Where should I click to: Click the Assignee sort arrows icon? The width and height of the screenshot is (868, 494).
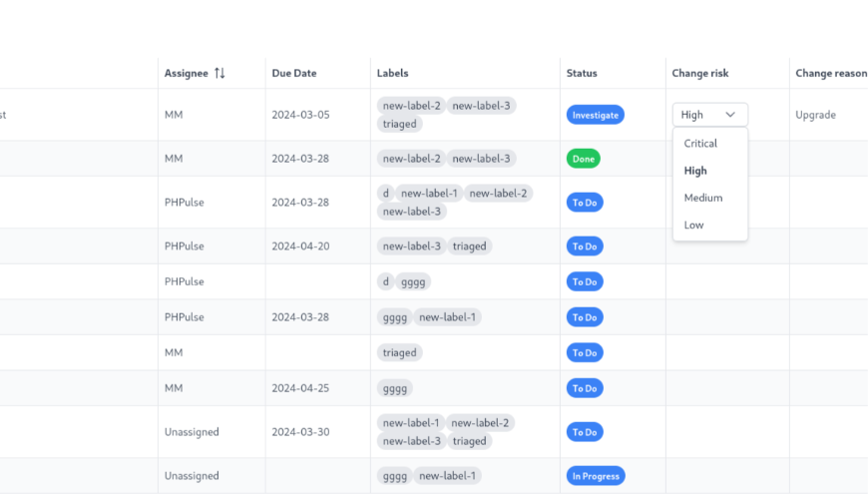[x=220, y=73]
